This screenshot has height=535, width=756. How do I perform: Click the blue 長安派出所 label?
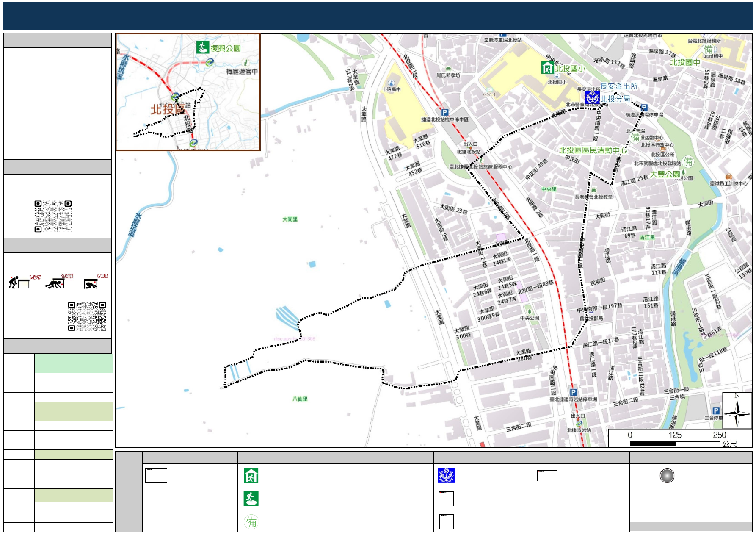[x=619, y=86]
